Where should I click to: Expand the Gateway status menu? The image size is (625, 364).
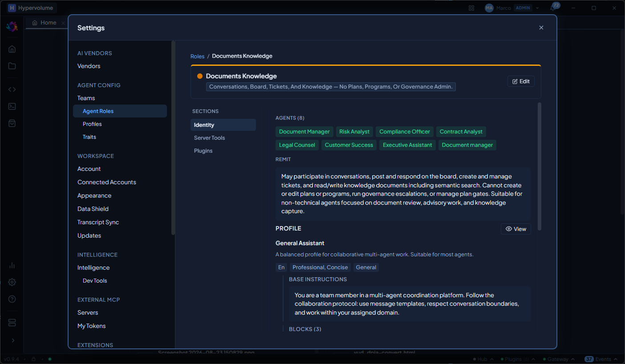(558, 359)
